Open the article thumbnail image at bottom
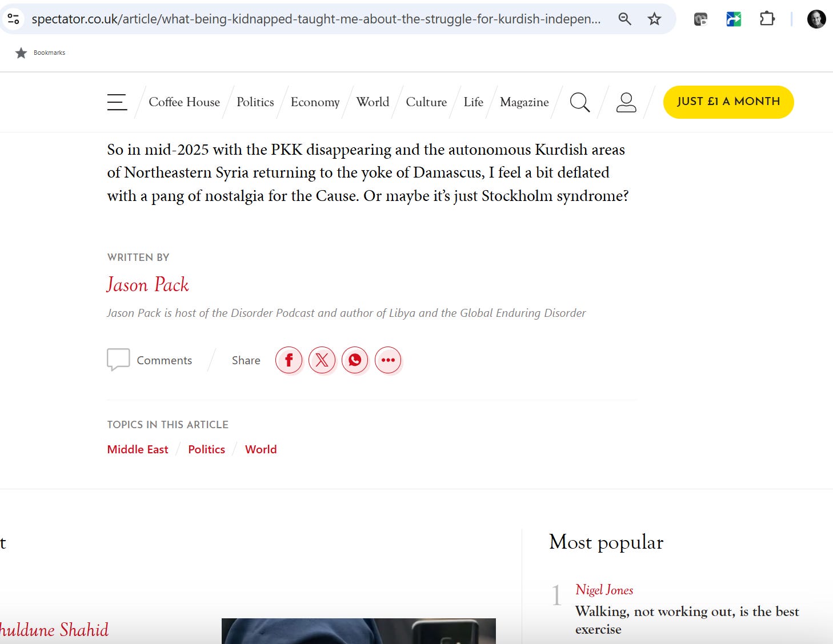This screenshot has width=833, height=644. pos(359,631)
